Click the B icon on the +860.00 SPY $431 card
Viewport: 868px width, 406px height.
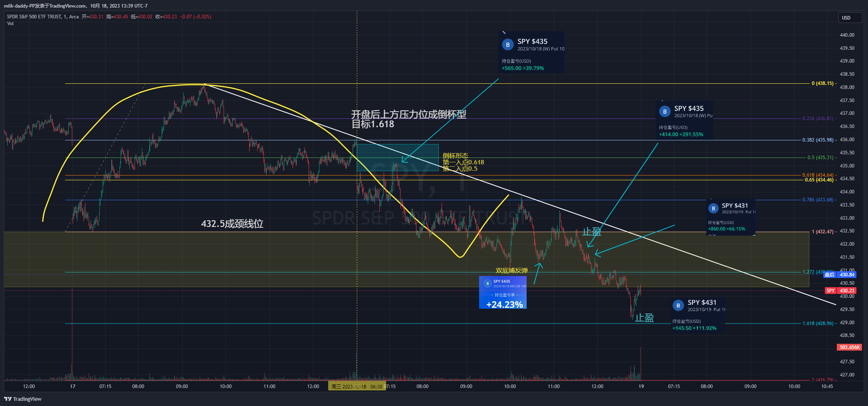[x=713, y=208]
